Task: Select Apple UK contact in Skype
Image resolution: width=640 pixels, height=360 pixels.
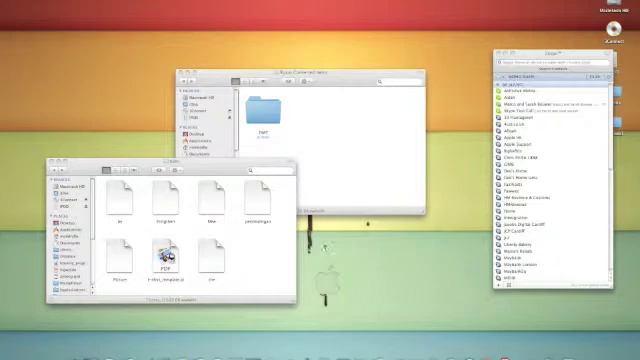Action: pyautogui.click(x=552, y=138)
